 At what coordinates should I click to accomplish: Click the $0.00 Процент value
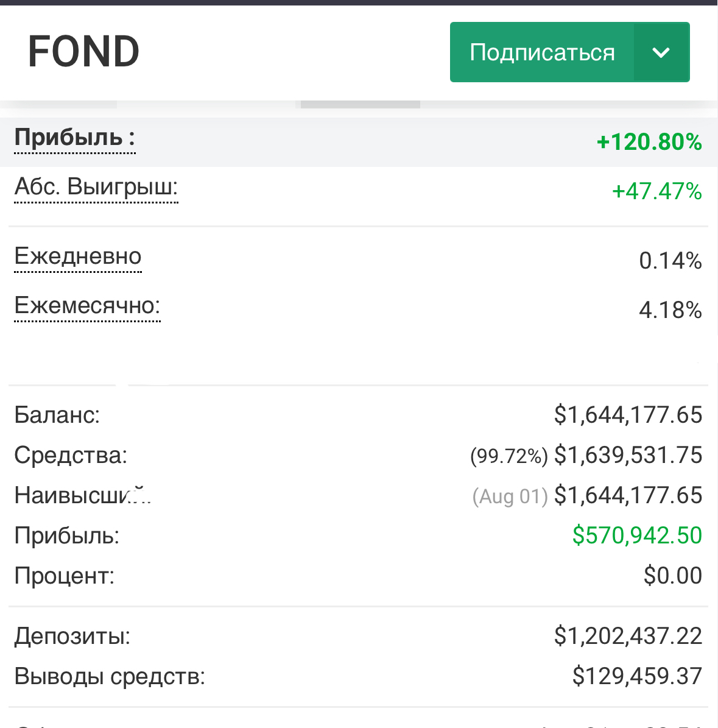(x=672, y=576)
